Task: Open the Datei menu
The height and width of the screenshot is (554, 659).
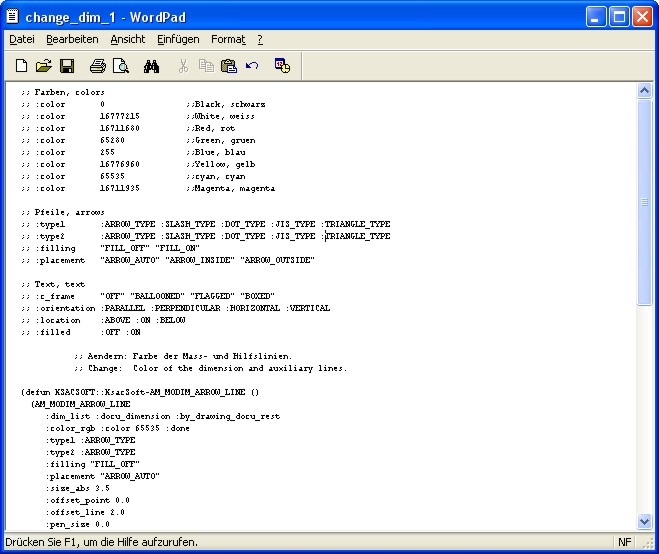Action: pyautogui.click(x=22, y=39)
